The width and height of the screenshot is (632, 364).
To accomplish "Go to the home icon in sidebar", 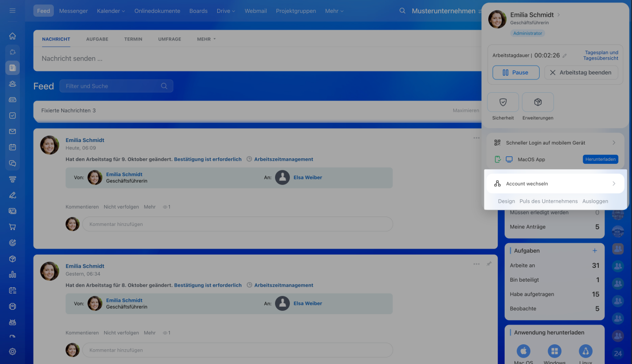I will 12,36.
